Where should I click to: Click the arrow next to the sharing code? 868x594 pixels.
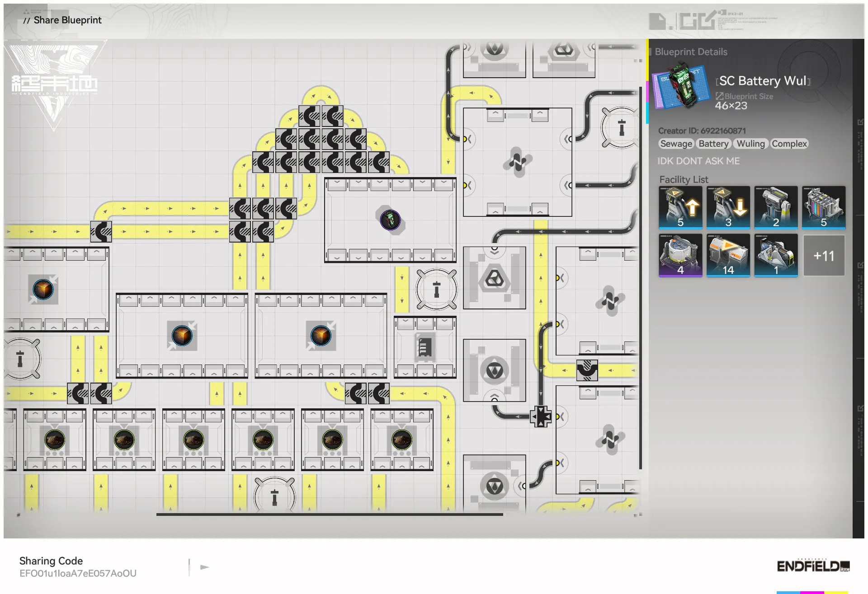[204, 567]
